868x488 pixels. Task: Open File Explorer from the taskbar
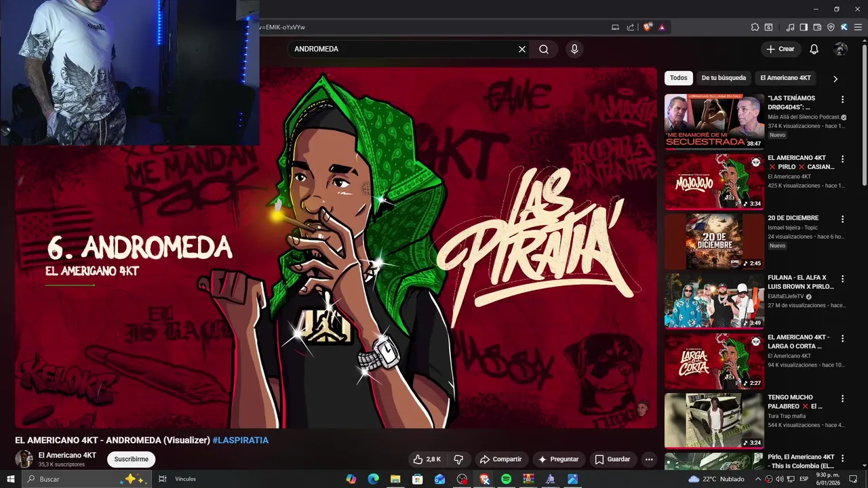[x=395, y=479]
